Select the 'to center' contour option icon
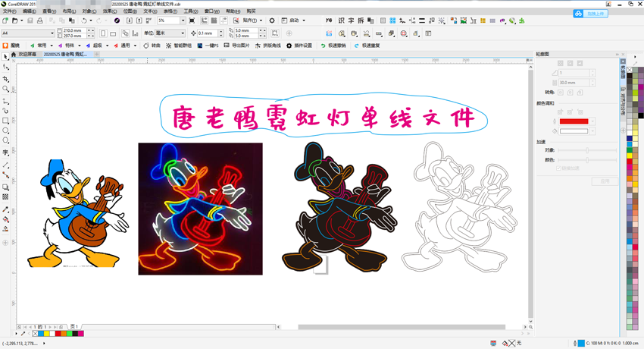 coord(560,63)
